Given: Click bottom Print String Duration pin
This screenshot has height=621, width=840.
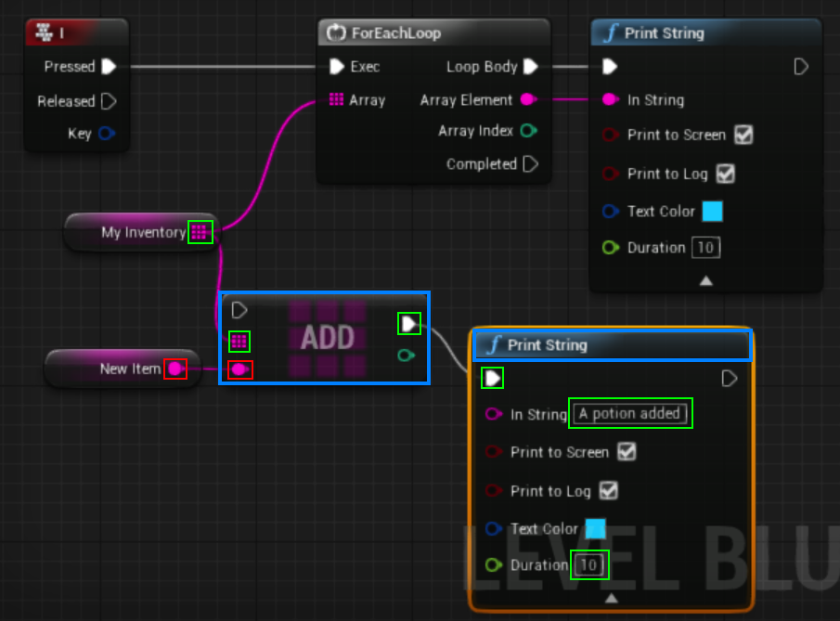Looking at the screenshot, I should 494,564.
